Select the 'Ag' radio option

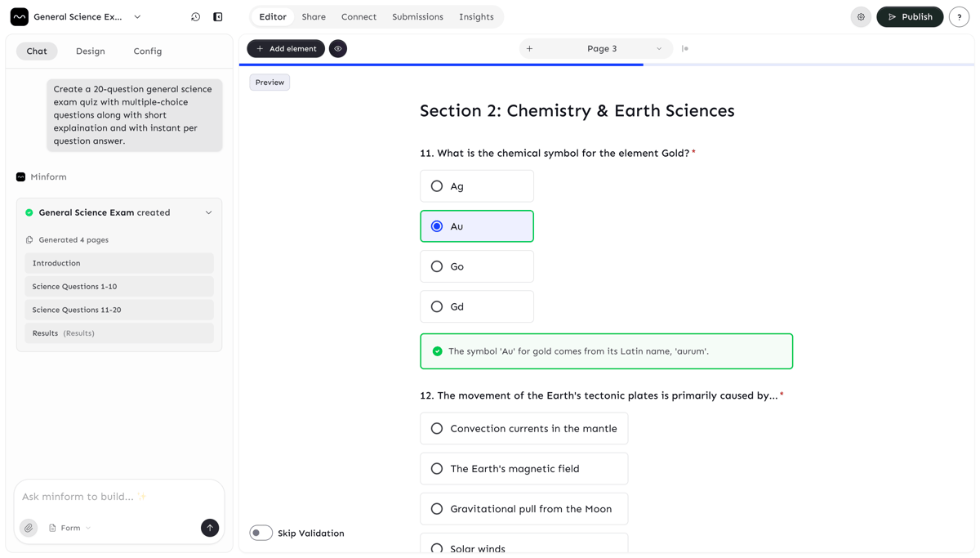[x=437, y=186]
